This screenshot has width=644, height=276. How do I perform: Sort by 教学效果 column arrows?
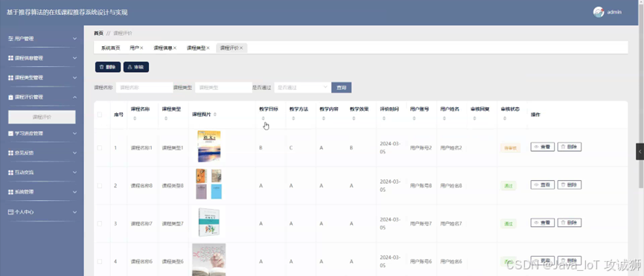click(354, 118)
